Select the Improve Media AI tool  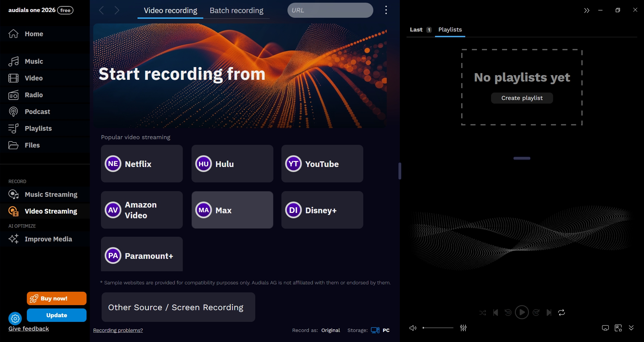click(48, 239)
